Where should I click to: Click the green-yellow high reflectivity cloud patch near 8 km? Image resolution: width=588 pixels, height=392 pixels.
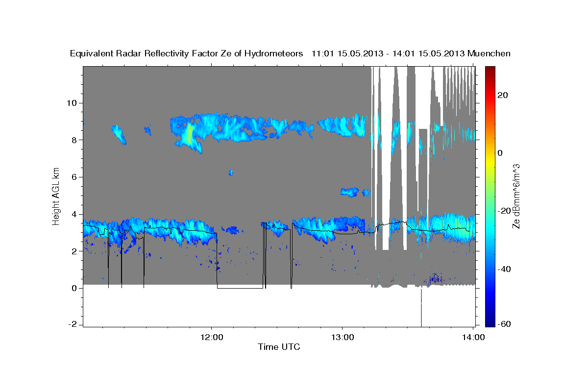[189, 134]
